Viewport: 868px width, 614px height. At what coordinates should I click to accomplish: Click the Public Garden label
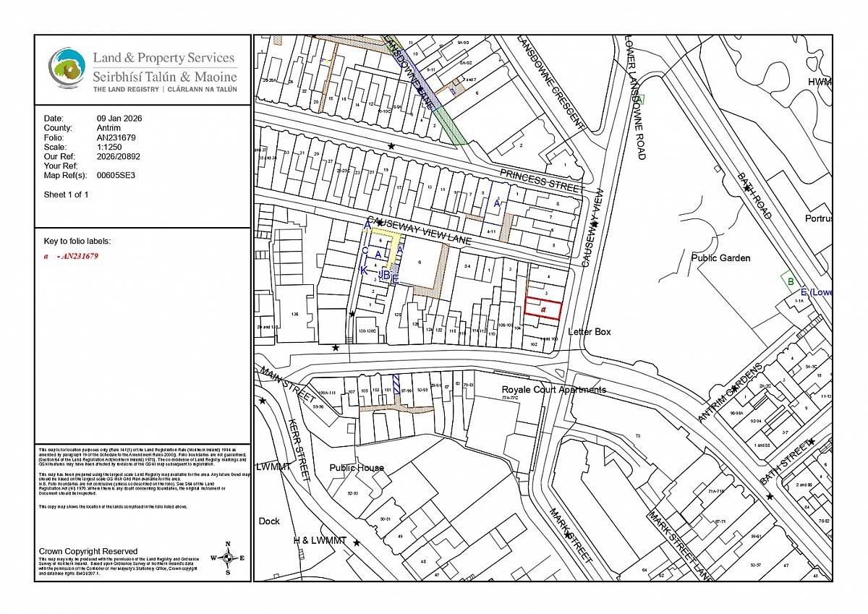[720, 258]
